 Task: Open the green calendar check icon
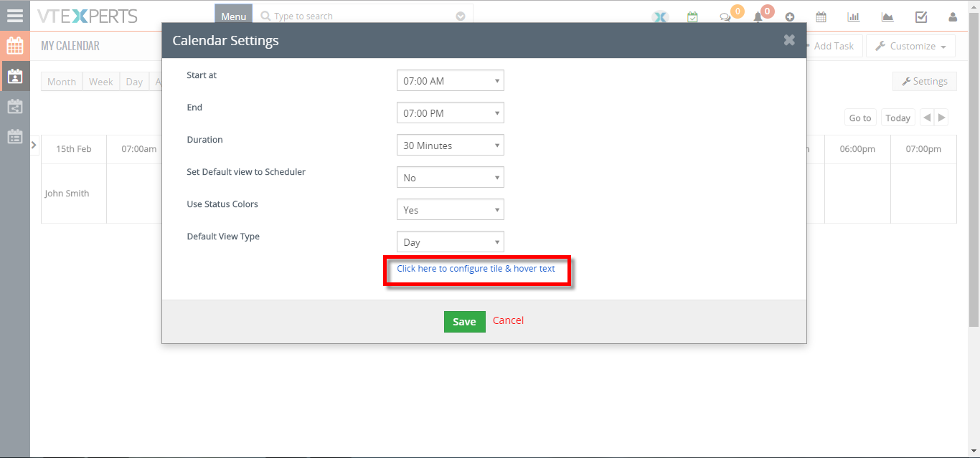[x=692, y=17]
